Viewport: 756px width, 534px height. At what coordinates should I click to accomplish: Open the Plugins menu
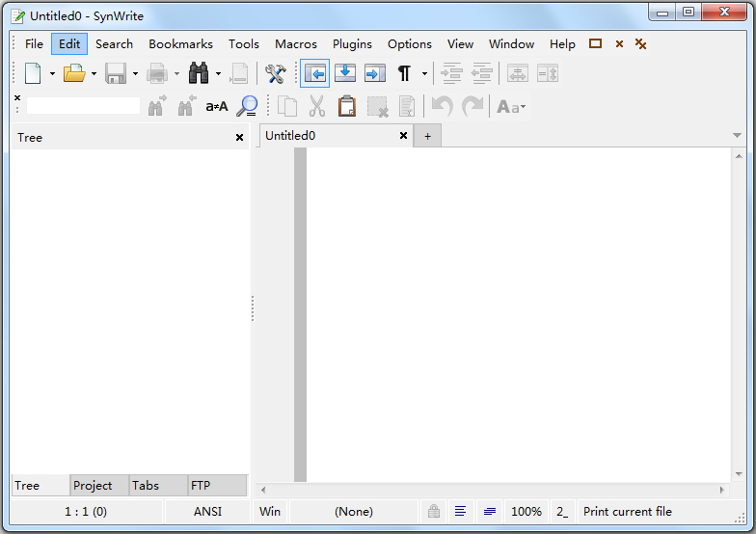(352, 44)
